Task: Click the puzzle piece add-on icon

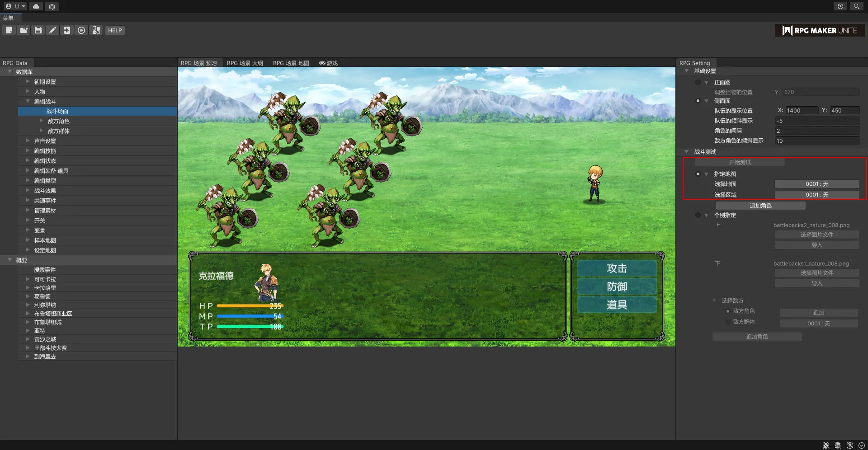Action: (x=96, y=30)
